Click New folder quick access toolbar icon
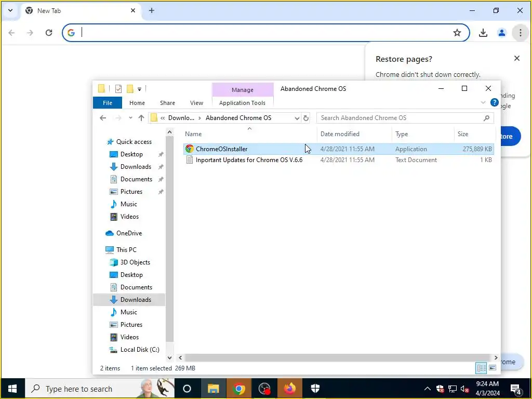This screenshot has height=399, width=532. pos(130,89)
